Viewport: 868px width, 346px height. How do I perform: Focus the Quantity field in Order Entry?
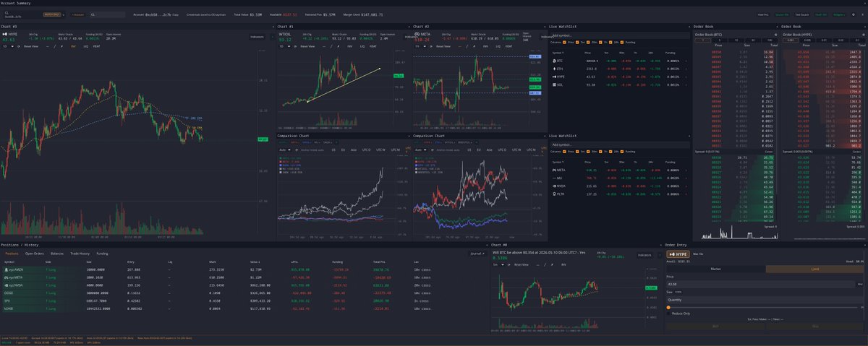tap(765, 300)
